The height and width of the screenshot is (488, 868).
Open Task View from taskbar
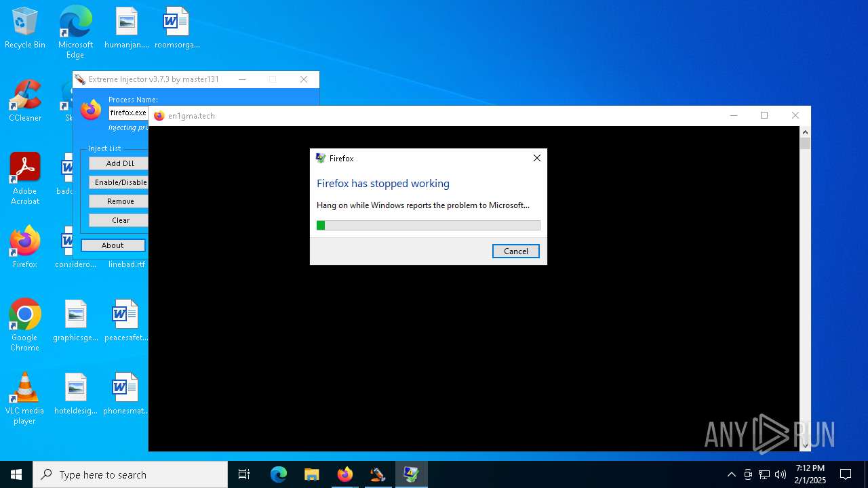pyautogui.click(x=244, y=474)
